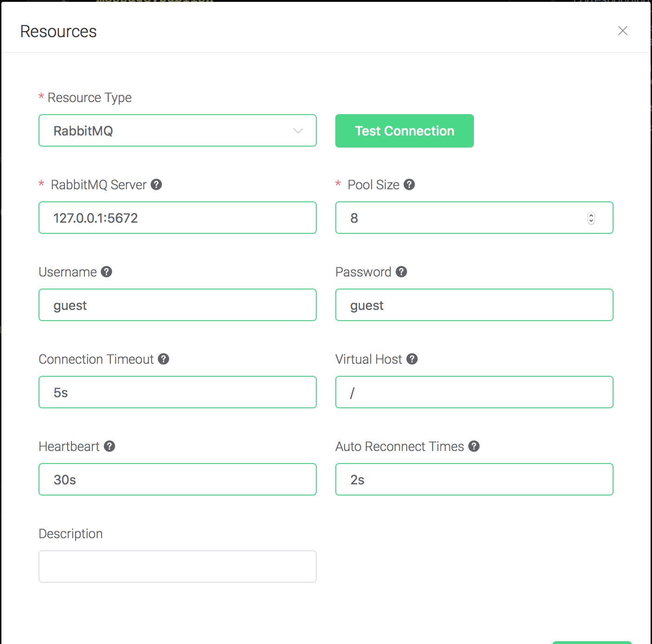652x644 pixels.
Task: Click the Description label text
Action: click(70, 534)
